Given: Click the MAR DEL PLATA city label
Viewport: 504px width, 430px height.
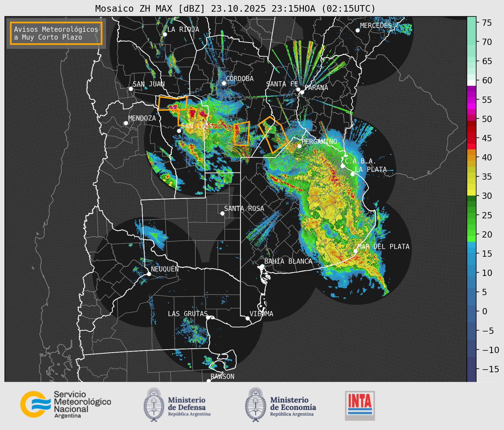Looking at the screenshot, I should 383,247.
